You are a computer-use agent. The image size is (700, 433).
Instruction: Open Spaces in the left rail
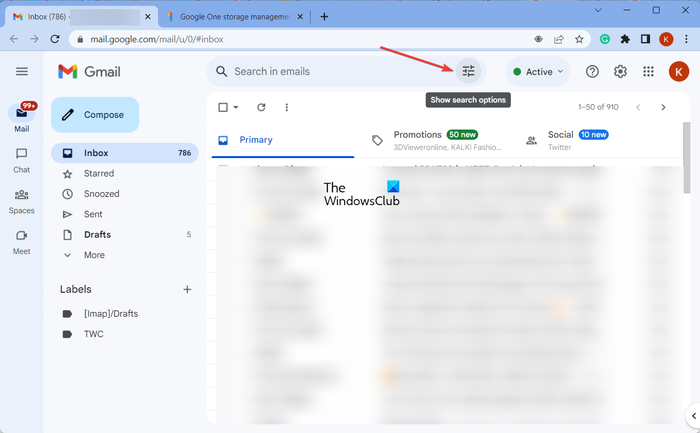coord(21,202)
